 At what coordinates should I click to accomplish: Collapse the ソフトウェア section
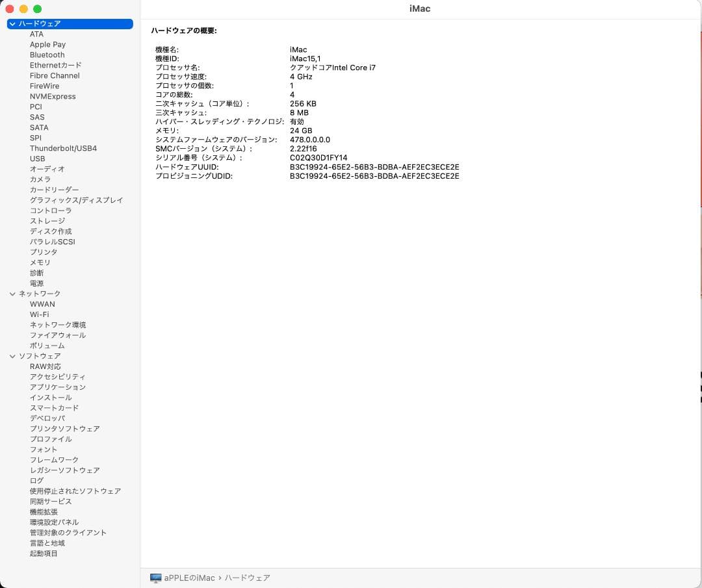(12, 356)
